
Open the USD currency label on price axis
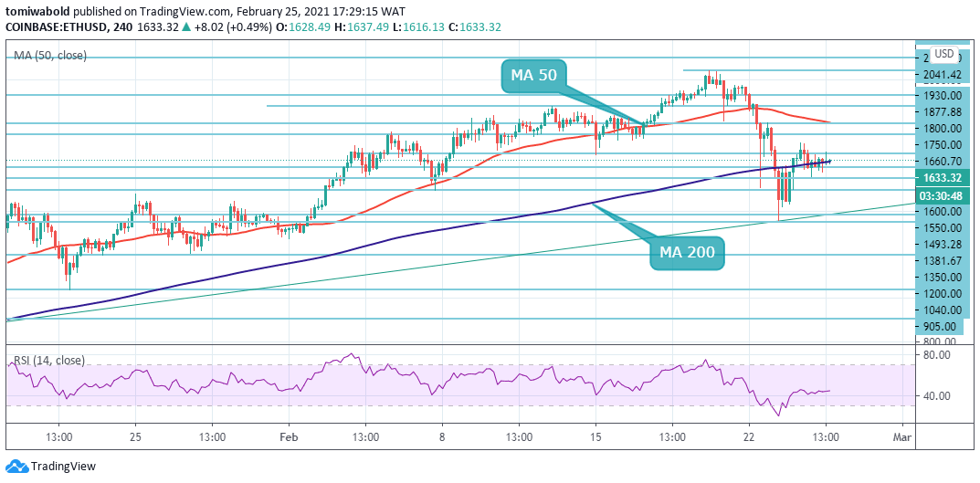click(x=943, y=54)
